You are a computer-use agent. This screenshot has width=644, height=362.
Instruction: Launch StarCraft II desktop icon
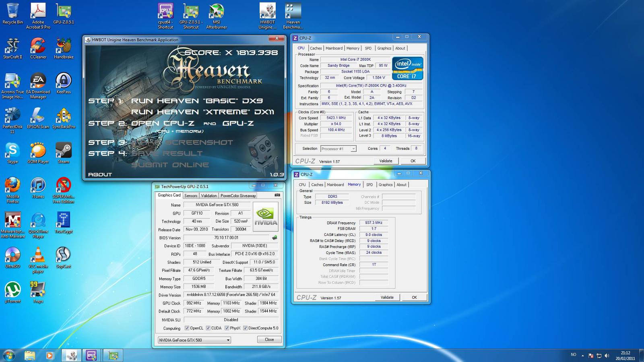pos(12,48)
